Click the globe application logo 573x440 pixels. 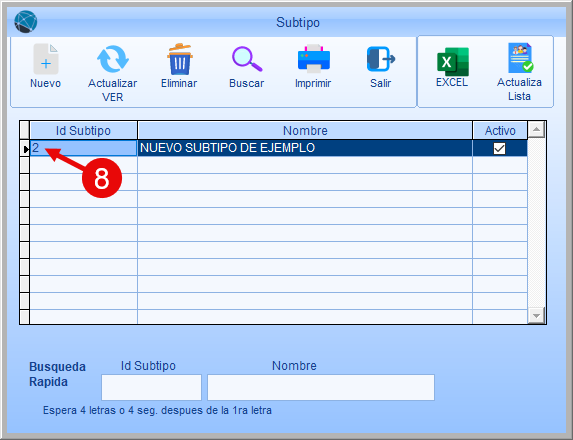point(26,22)
